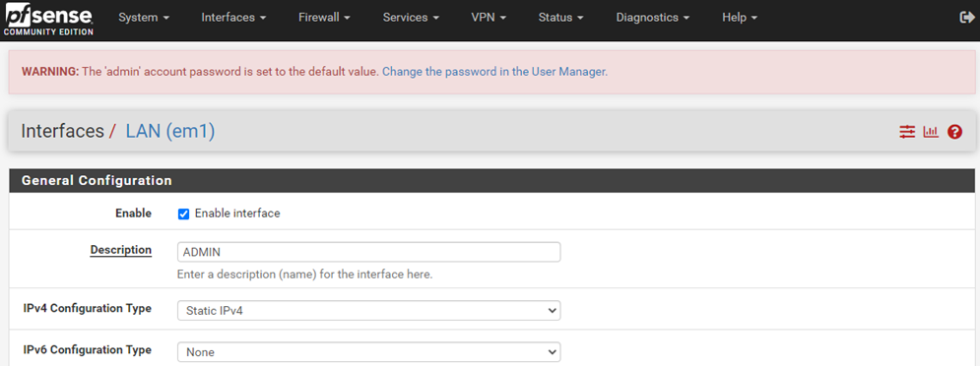Open the Interfaces menu
This screenshot has height=366, width=980.
click(233, 18)
